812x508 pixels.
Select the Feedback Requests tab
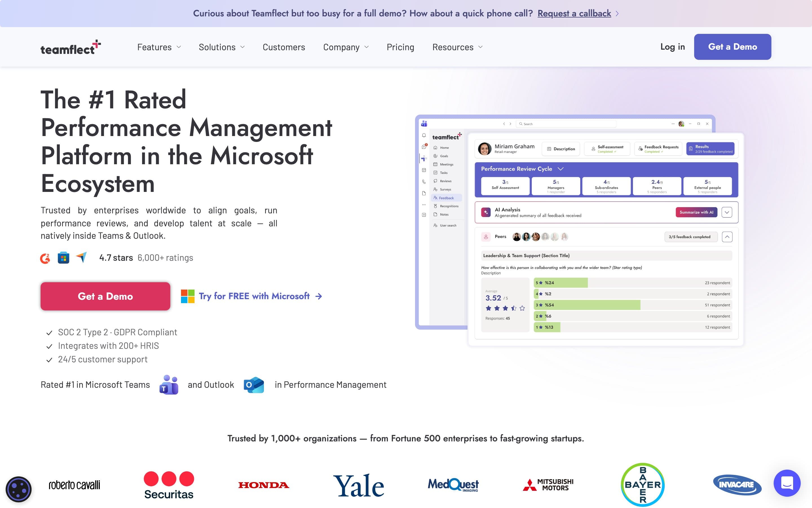[x=658, y=149]
